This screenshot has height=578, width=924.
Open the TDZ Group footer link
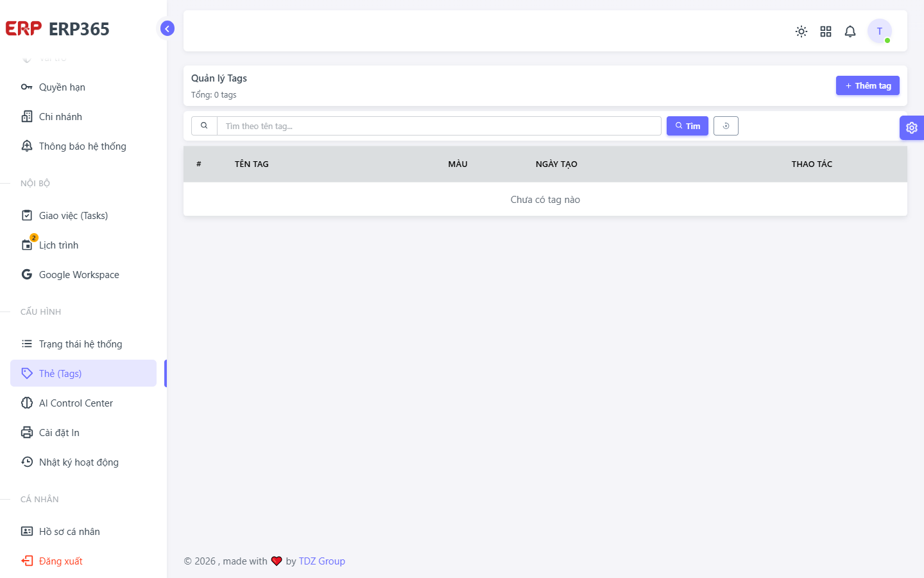[321, 561]
